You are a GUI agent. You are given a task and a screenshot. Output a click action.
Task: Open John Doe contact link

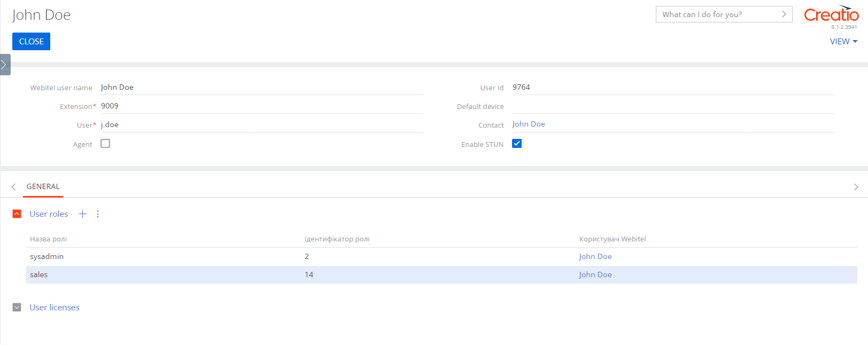529,124
